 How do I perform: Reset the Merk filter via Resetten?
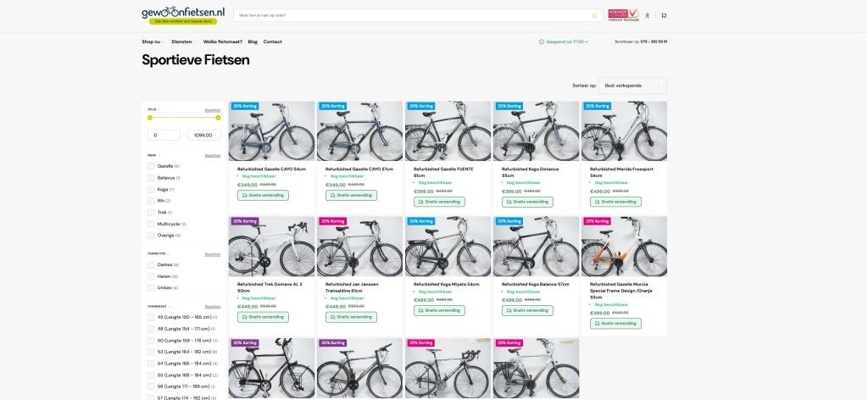(213, 155)
